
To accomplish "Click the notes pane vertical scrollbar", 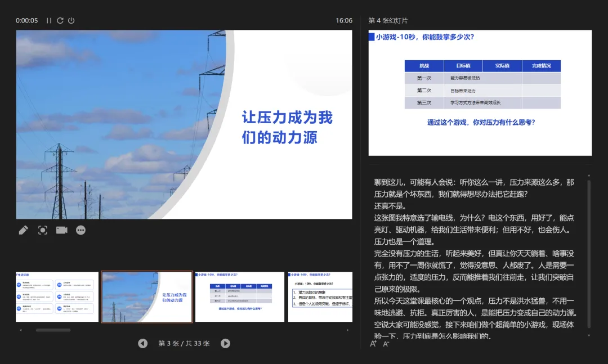I will coord(589,254).
